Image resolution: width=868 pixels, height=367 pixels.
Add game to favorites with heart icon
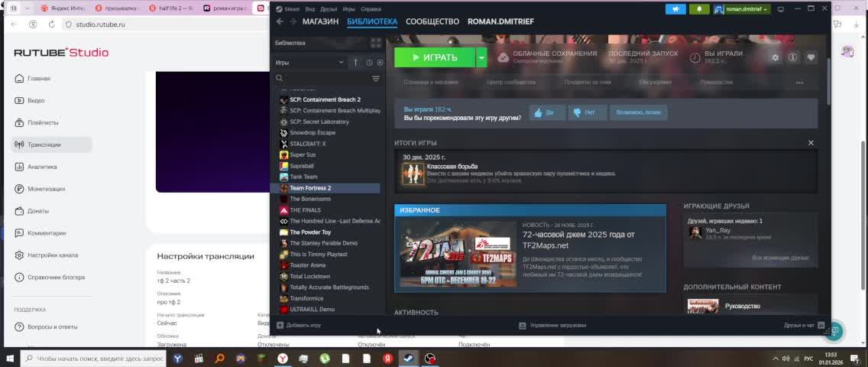811,57
